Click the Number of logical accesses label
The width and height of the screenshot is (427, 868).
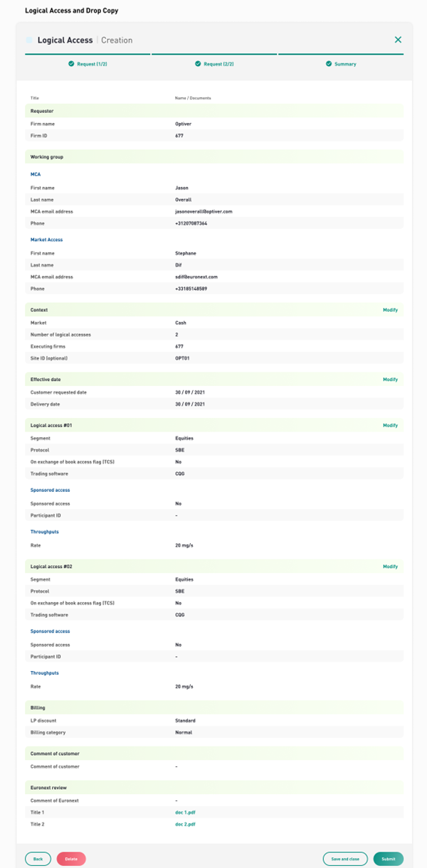coord(60,334)
